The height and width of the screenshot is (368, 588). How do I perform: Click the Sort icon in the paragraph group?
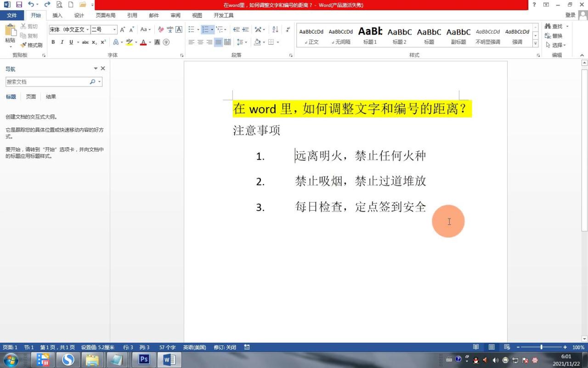(275, 29)
